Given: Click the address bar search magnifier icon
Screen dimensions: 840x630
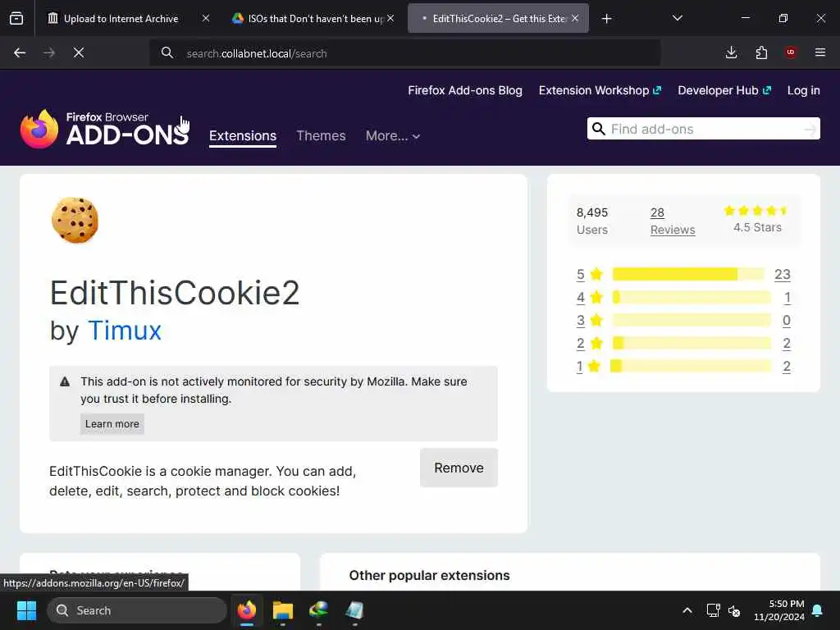Looking at the screenshot, I should coord(167,53).
